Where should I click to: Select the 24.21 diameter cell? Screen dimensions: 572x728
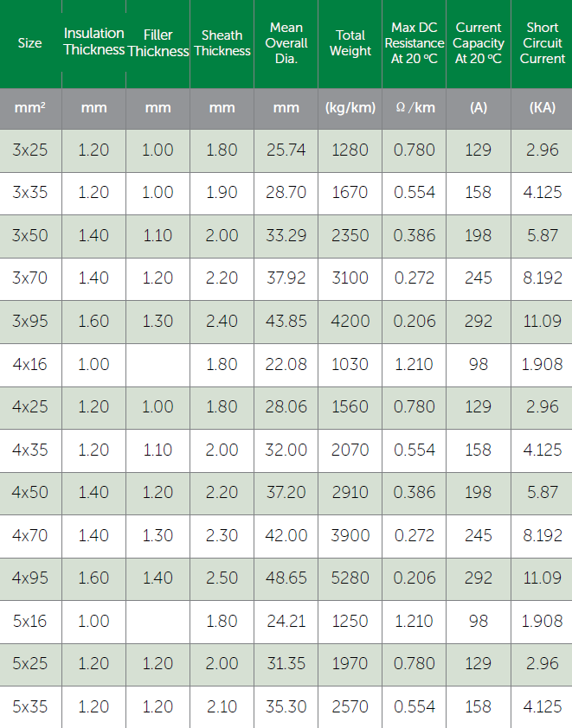click(286, 621)
